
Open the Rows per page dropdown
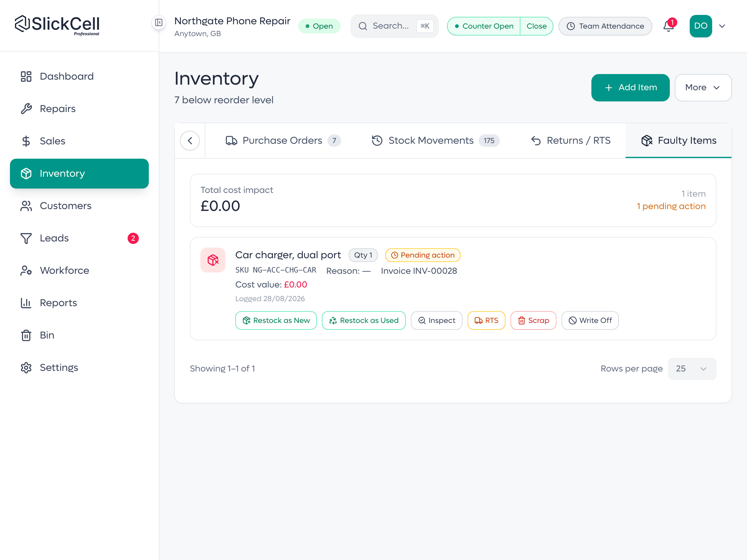tap(692, 369)
